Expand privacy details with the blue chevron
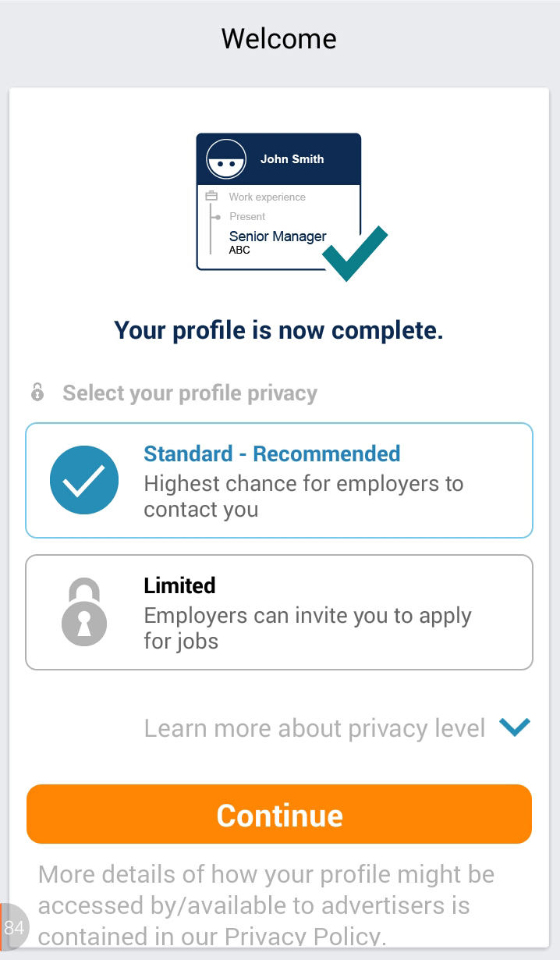Viewport: 560px width, 960px height. click(x=515, y=727)
